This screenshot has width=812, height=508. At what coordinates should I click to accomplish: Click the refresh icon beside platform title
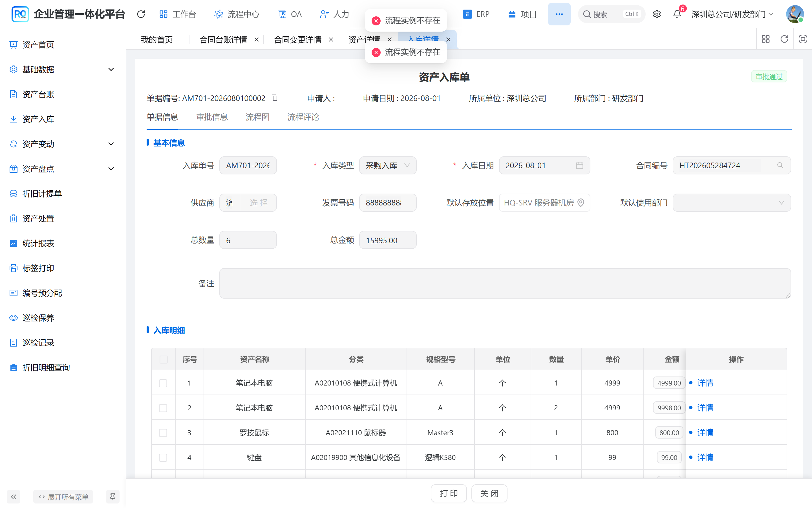coord(141,14)
